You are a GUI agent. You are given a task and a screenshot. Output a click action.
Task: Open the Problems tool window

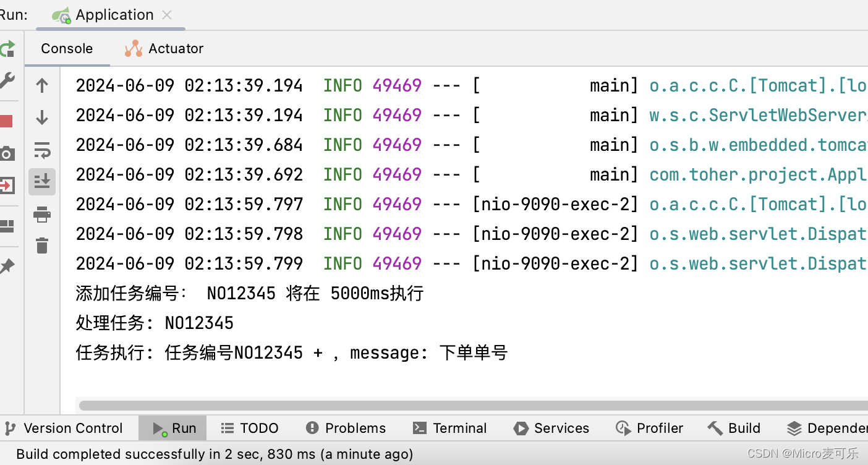coord(346,428)
